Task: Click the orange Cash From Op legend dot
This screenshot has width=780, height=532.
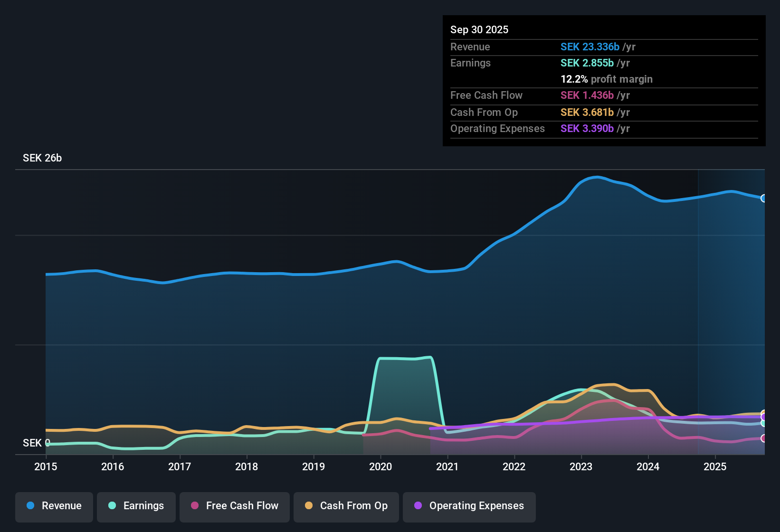Action: pyautogui.click(x=309, y=506)
